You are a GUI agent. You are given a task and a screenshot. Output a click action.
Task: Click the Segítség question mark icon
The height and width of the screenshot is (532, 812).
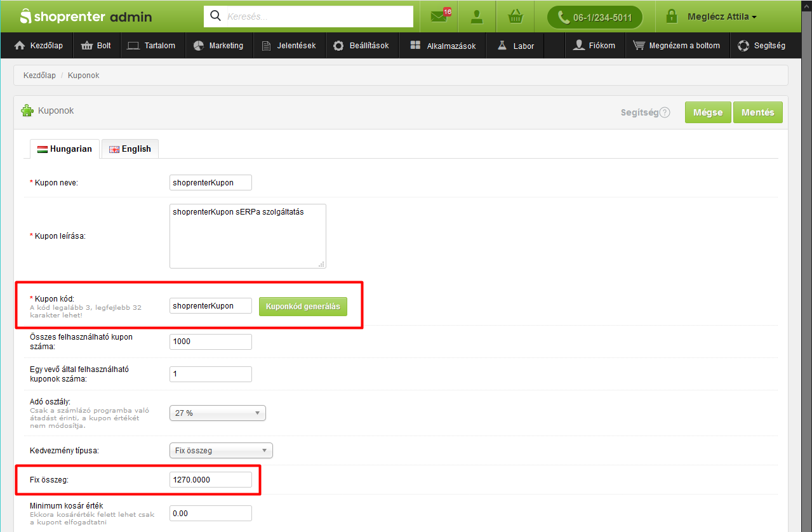tap(665, 112)
